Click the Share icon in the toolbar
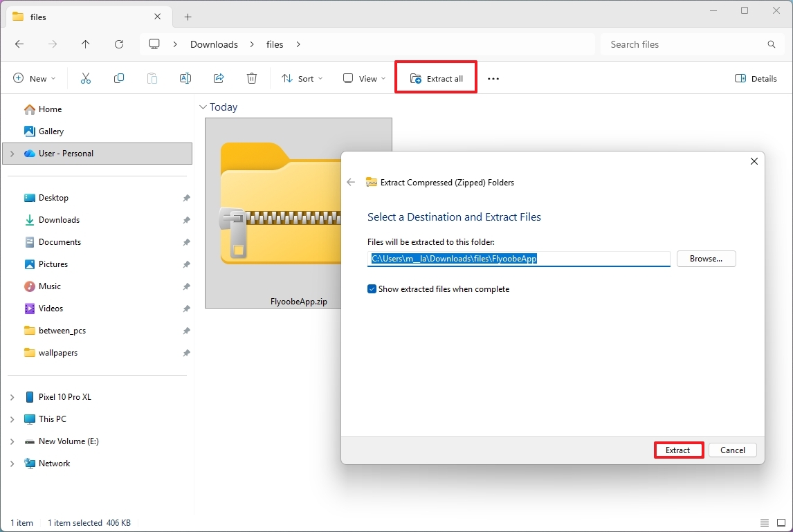The image size is (793, 532). pyautogui.click(x=219, y=78)
